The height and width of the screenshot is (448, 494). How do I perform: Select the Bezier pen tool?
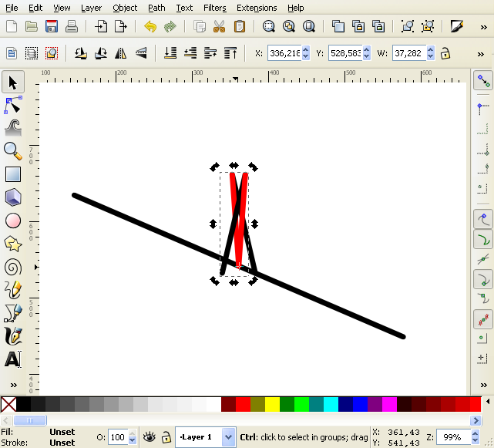[x=13, y=313]
